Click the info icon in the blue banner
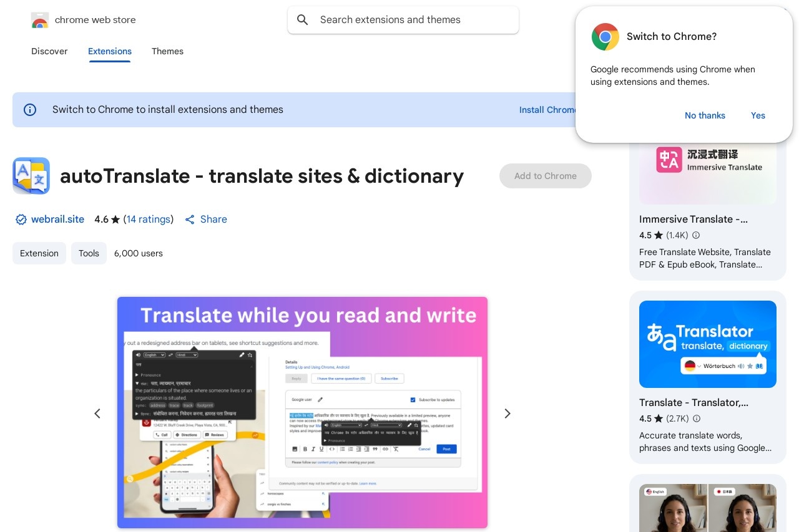This screenshot has height=532, width=799. tap(30, 110)
